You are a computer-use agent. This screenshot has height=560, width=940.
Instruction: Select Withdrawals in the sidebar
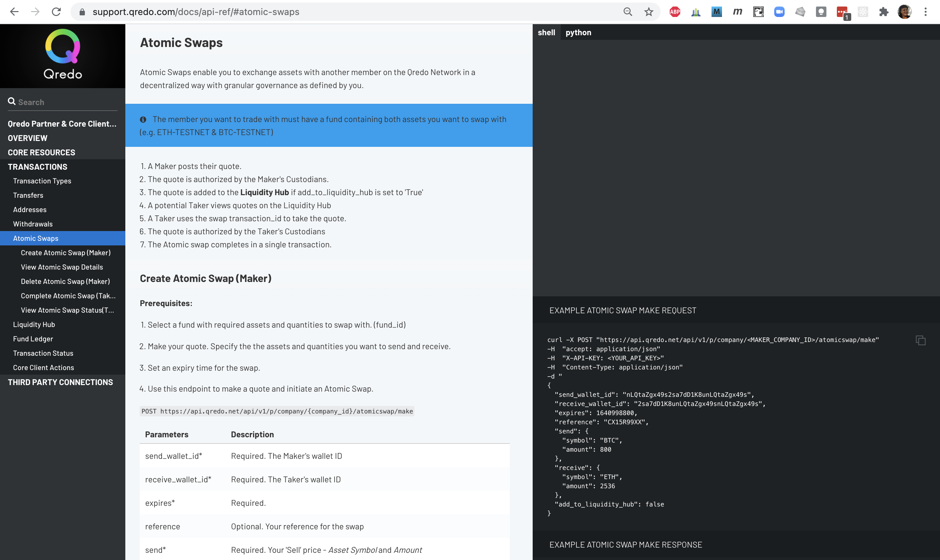32,224
